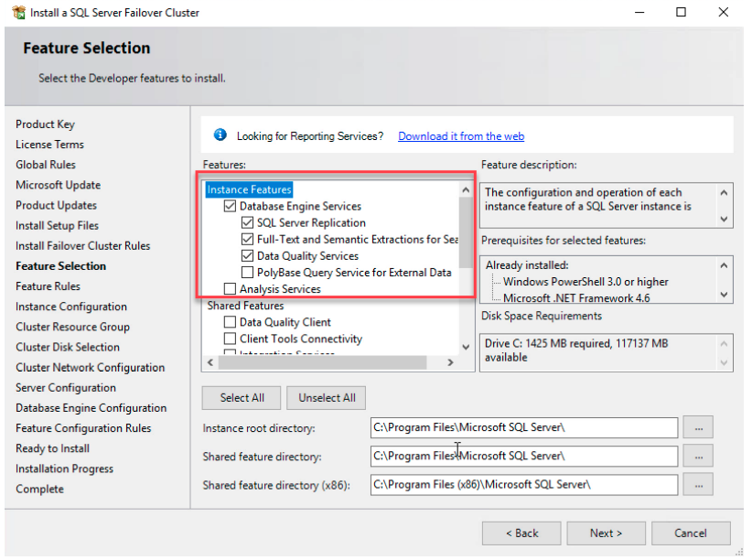Click the features list scroll up arrow
The image size is (752, 560).
[466, 190]
